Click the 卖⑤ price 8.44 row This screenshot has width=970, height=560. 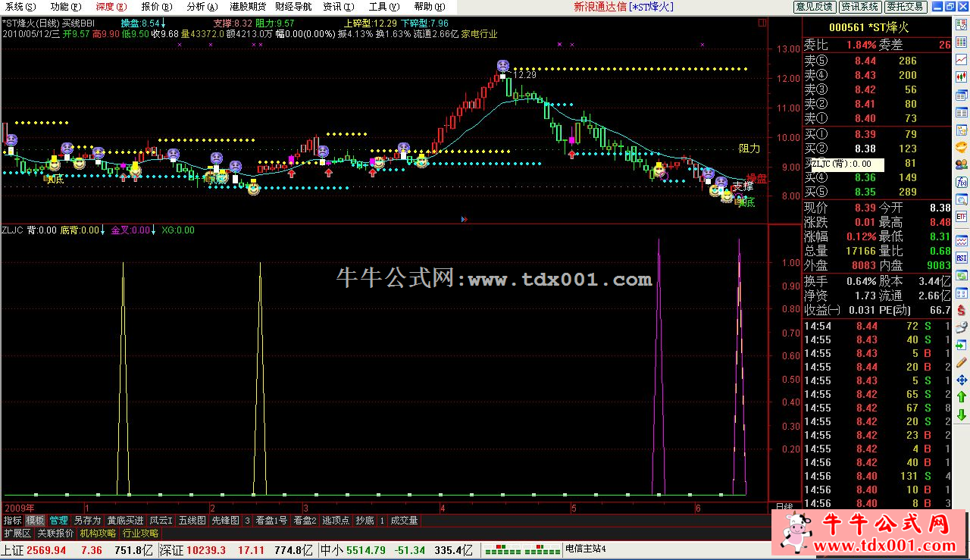point(878,61)
